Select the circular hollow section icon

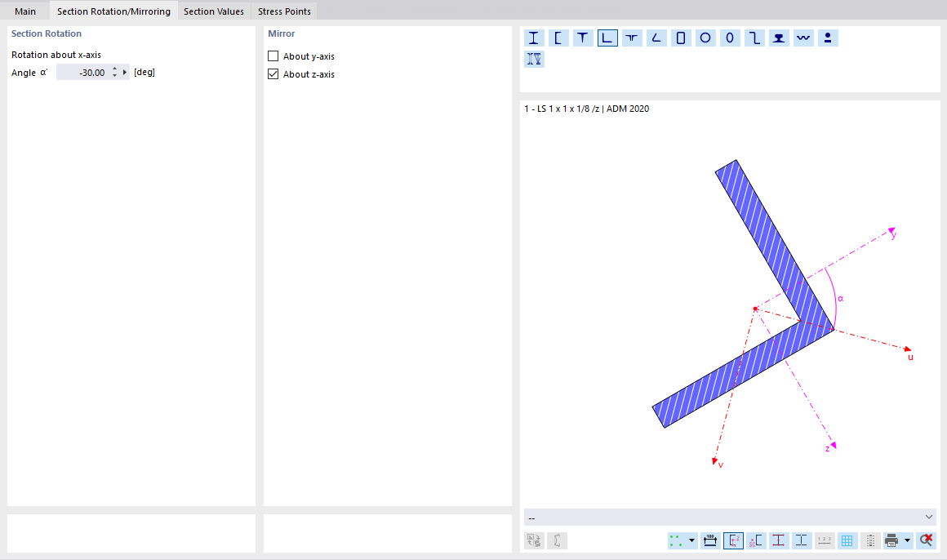[x=705, y=38]
